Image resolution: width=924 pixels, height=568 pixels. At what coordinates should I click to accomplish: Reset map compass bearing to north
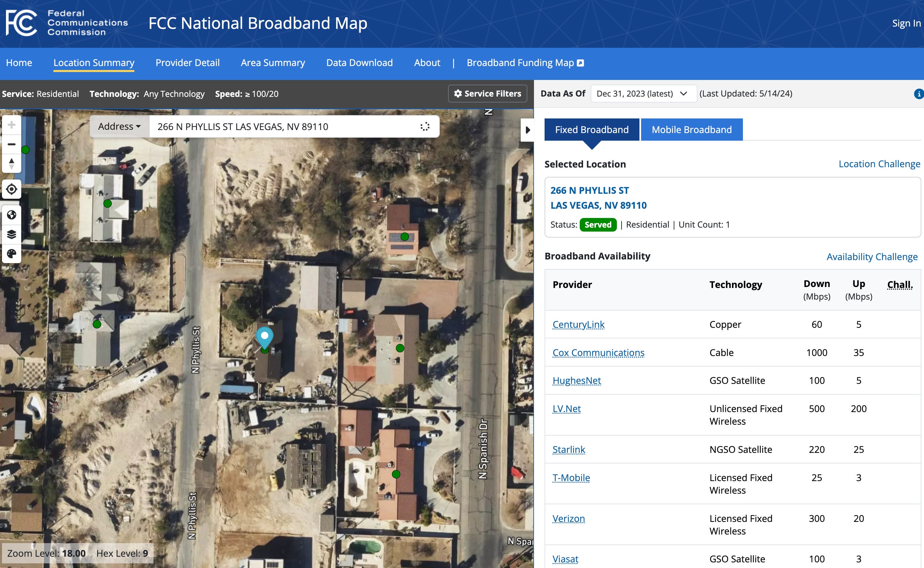pyautogui.click(x=12, y=164)
